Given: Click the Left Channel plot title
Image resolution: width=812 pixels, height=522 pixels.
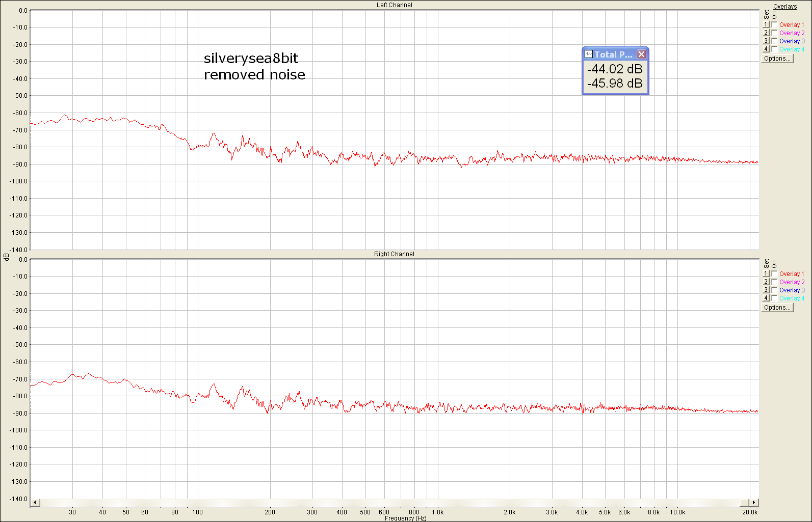Looking at the screenshot, I should [395, 5].
